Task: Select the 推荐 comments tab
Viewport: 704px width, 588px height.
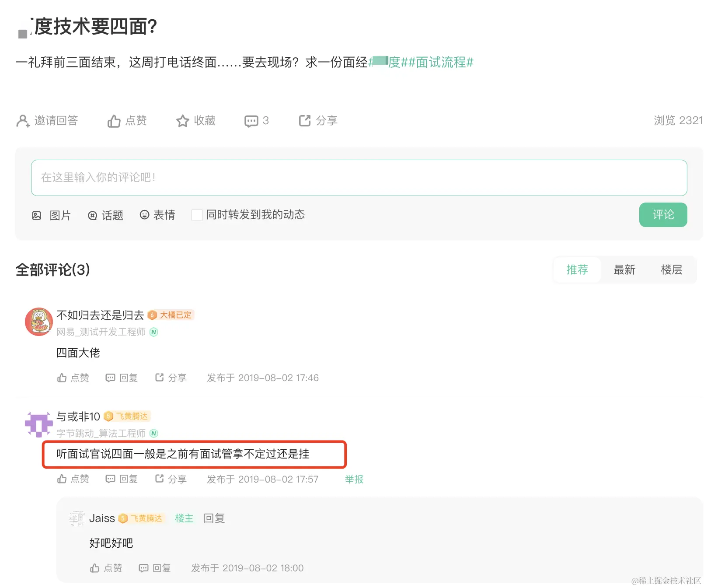Action: (x=577, y=270)
